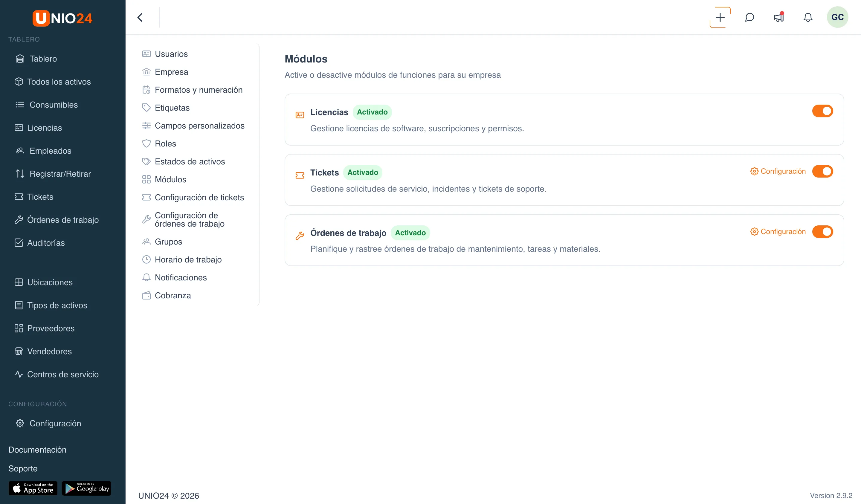This screenshot has height=504, width=861.
Task: Open the GC user avatar menu
Action: 837,17
